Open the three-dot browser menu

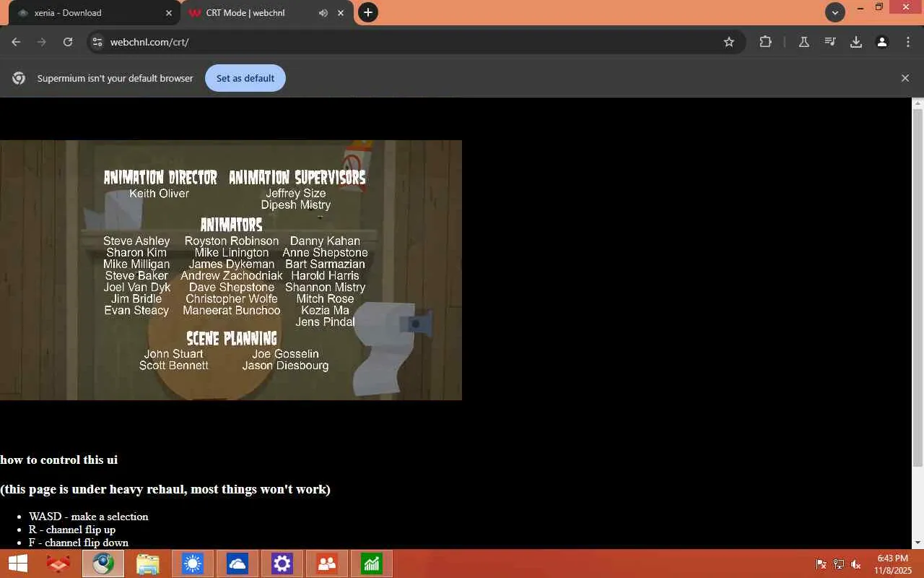tap(908, 42)
